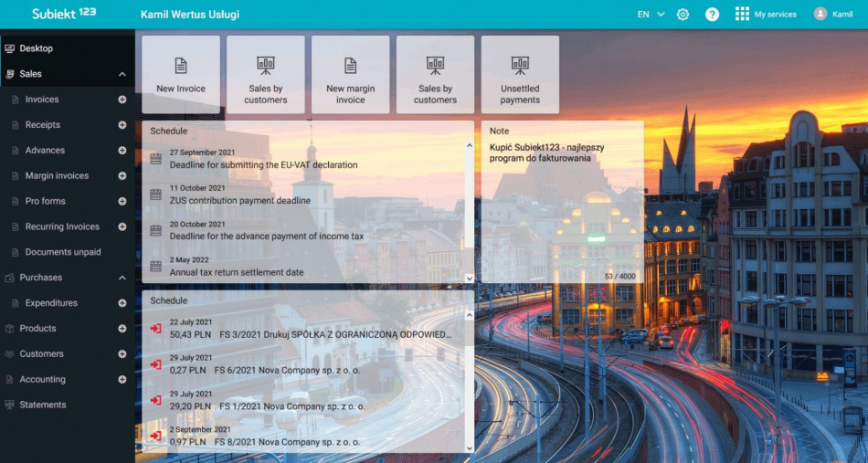Viewport: 868px width, 463px height.
Task: Add new expenditure using plus icon
Action: click(122, 303)
